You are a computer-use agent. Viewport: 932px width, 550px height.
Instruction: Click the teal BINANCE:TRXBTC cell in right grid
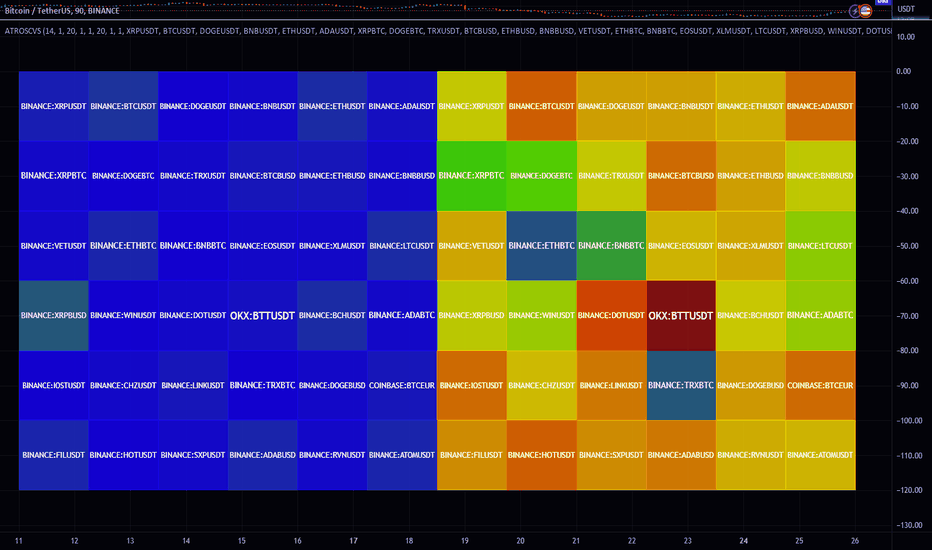click(681, 385)
